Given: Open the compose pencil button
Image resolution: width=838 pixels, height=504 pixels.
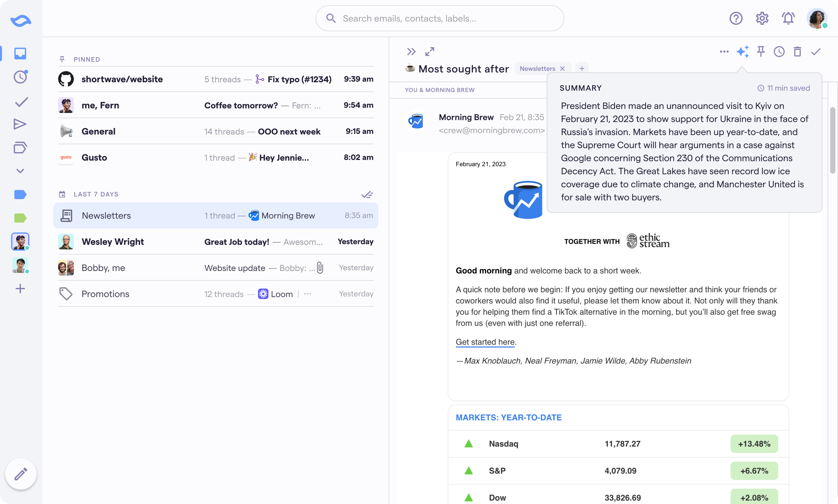Looking at the screenshot, I should [21, 474].
